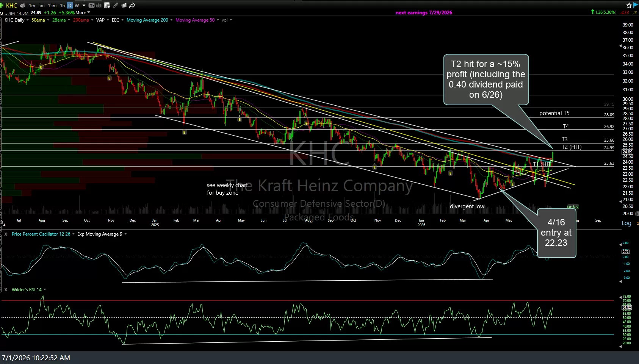
Task: Select the Daily (D) timeframe
Action: pyautogui.click(x=70, y=5)
